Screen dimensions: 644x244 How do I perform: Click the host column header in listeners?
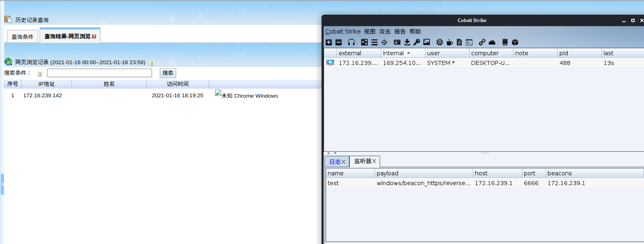coord(497,173)
